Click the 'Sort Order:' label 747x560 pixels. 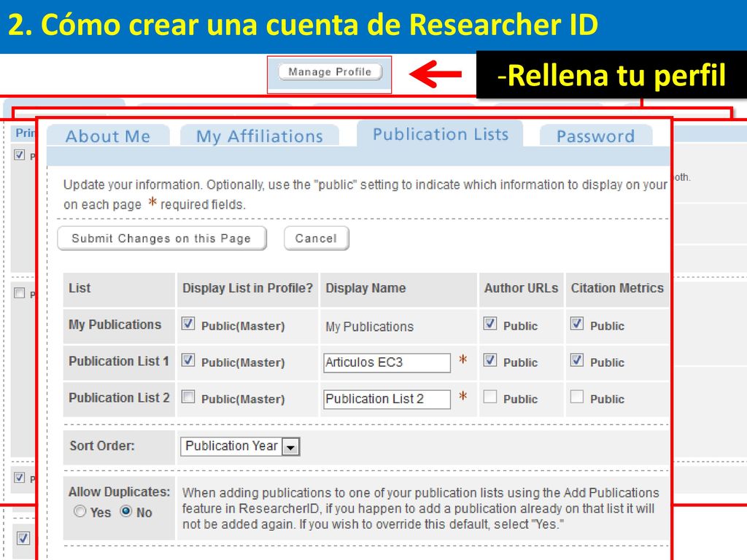[x=102, y=446]
